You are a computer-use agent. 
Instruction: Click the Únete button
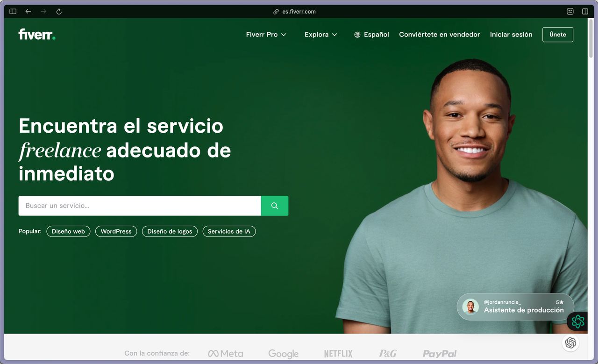pos(558,35)
